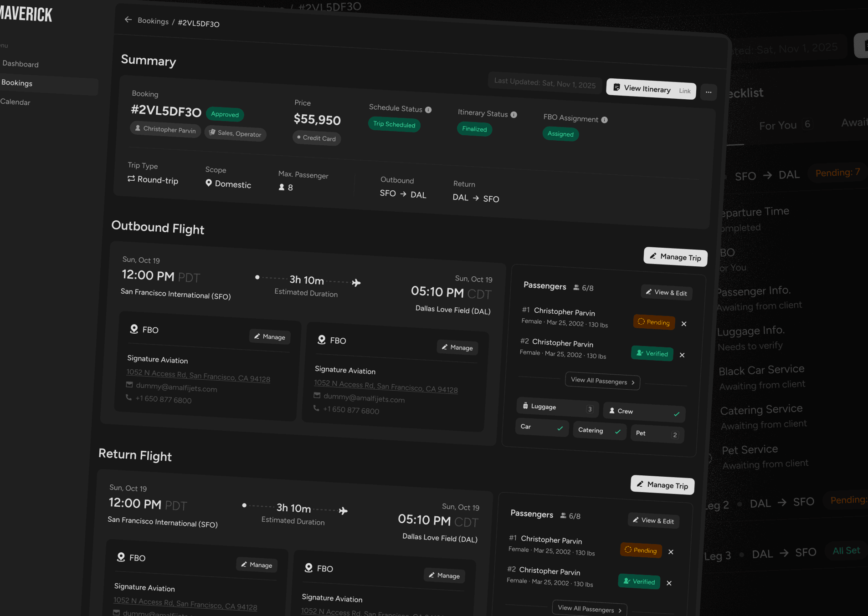This screenshot has width=868, height=616.
Task: Click Catering Service in the checklist panel
Action: click(x=761, y=410)
